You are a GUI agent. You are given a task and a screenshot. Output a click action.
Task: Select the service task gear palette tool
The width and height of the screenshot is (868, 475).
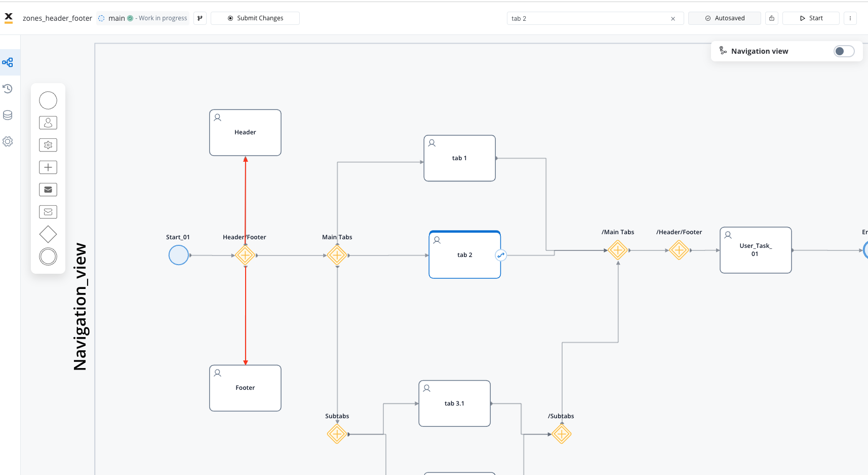[x=48, y=145]
